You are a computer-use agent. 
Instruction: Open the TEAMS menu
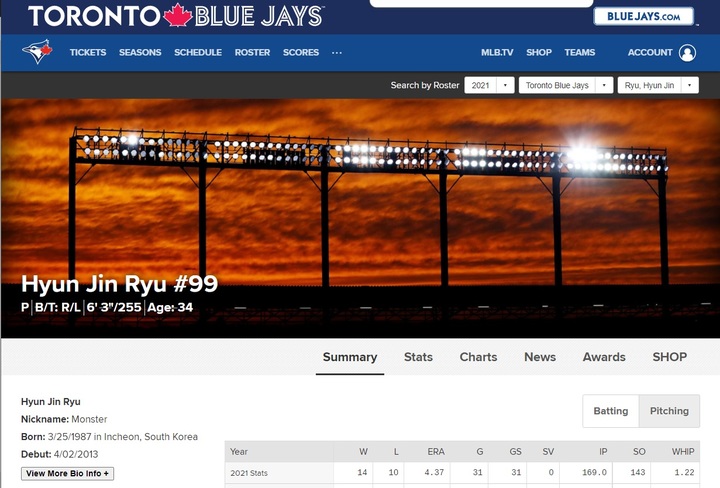pyautogui.click(x=579, y=52)
